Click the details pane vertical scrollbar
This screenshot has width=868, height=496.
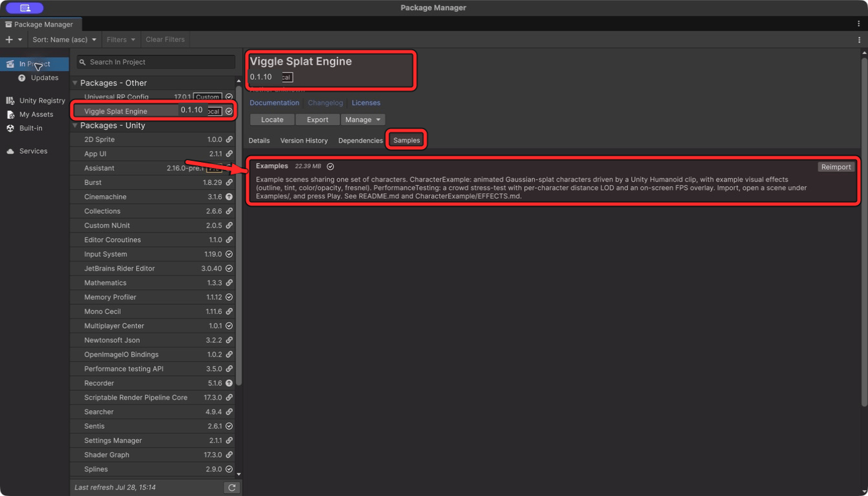pos(864,232)
